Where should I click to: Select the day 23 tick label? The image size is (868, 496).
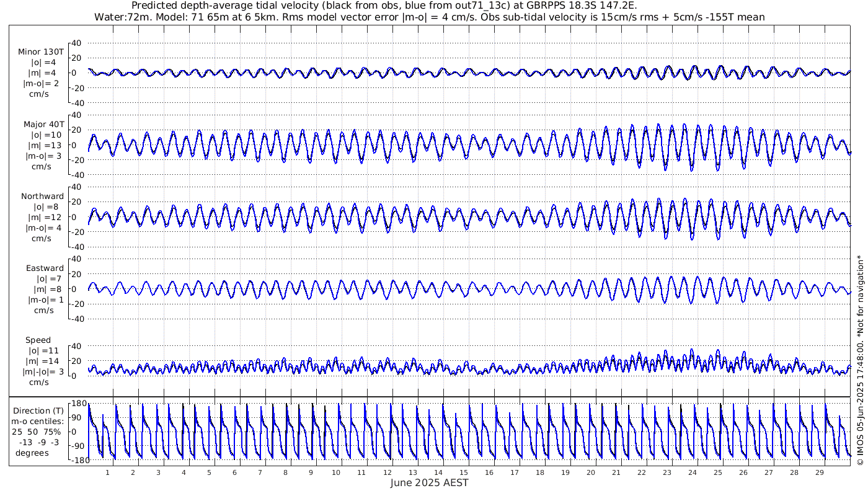pos(667,472)
